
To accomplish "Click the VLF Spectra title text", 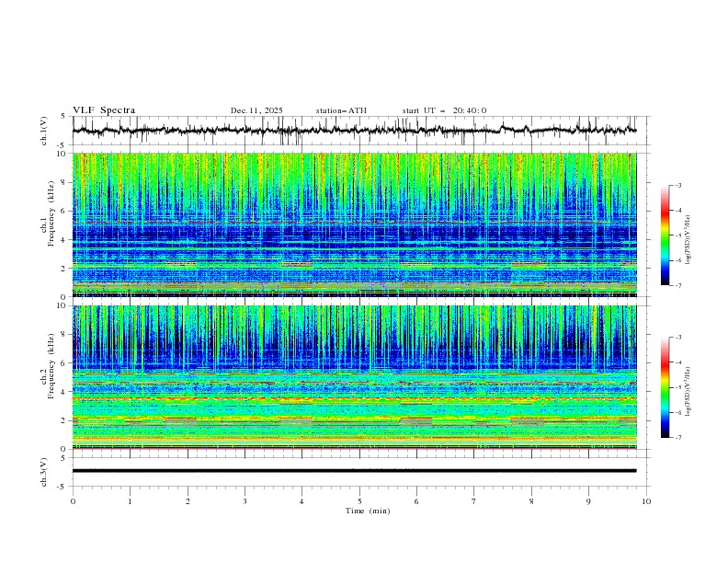I will click(104, 110).
